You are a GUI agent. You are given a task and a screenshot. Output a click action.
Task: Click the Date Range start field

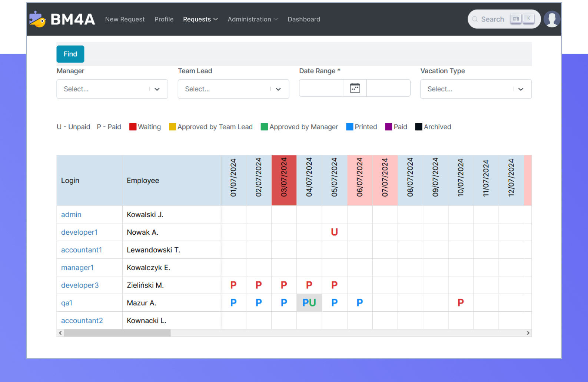coord(321,88)
